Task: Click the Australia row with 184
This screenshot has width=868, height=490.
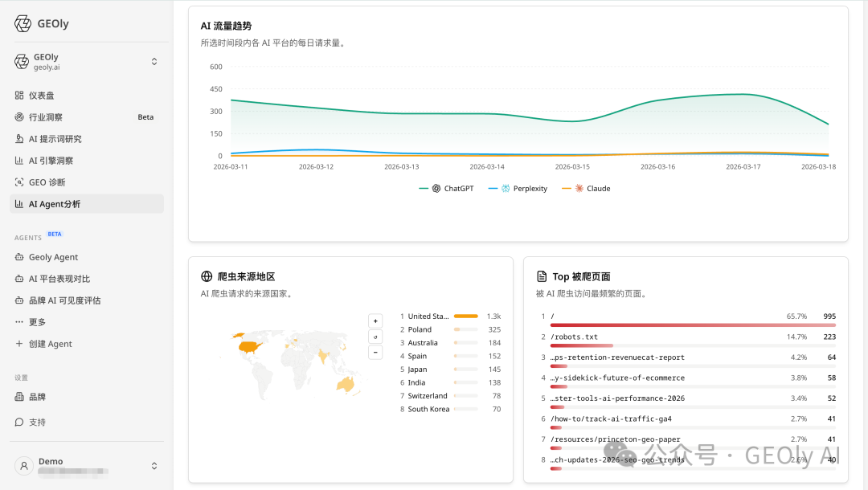Action: tap(451, 343)
